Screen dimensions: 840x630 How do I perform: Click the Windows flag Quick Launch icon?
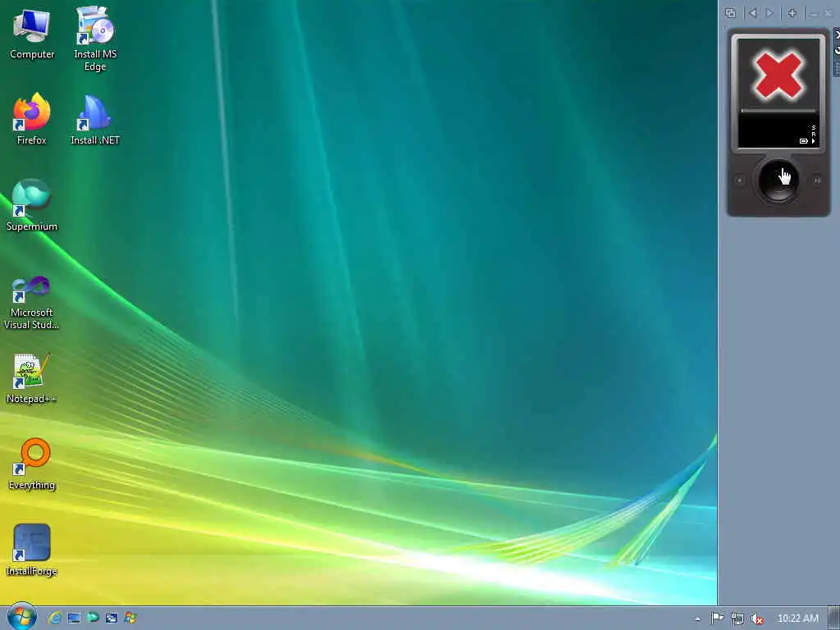(x=130, y=618)
